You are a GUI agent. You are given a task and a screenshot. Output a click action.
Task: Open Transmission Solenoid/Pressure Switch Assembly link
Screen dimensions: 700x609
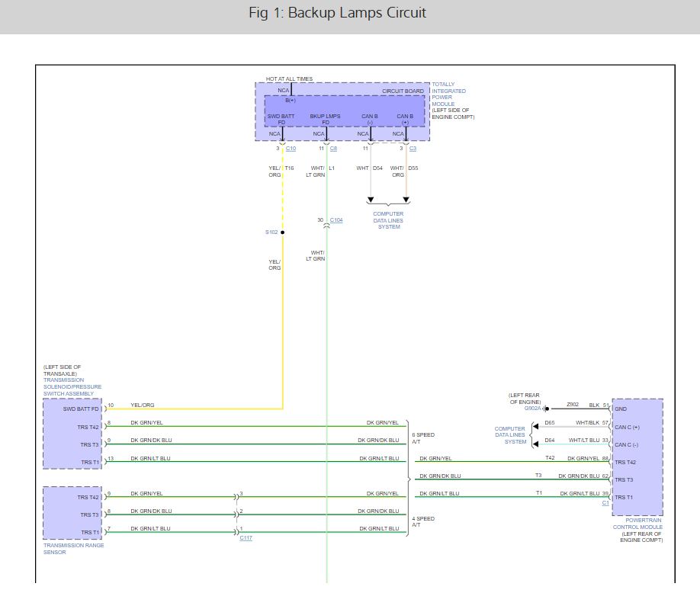point(72,386)
